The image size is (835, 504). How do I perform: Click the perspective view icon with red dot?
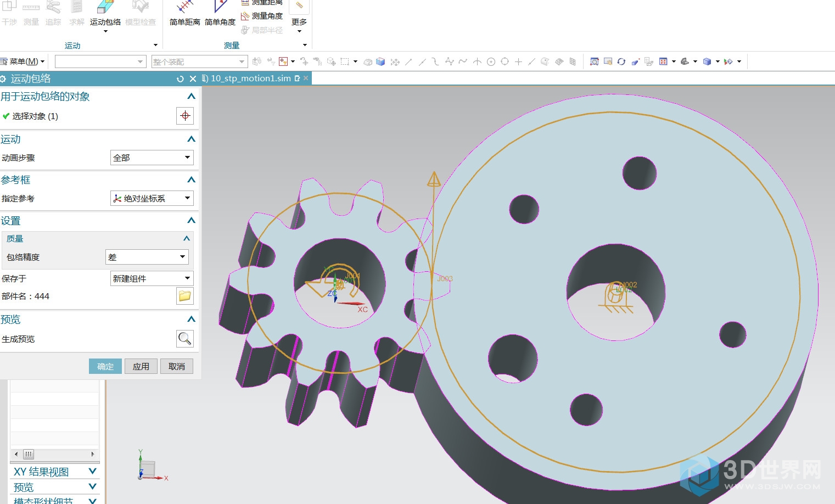point(635,61)
